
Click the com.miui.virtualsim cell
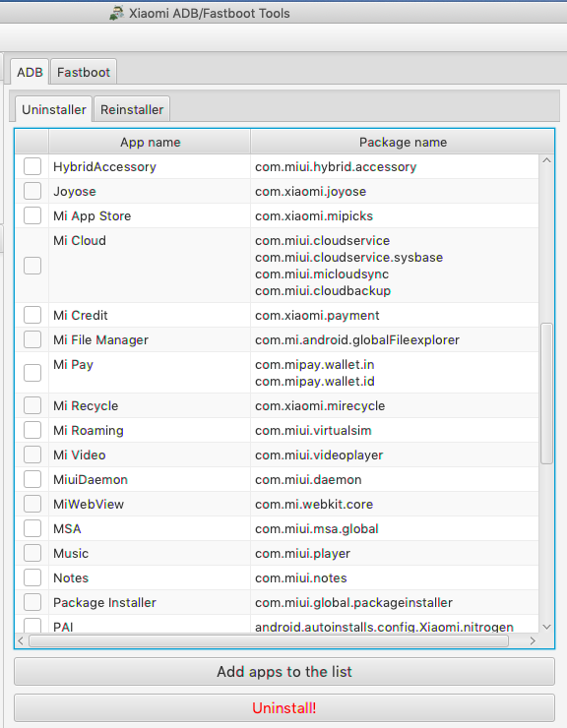tap(395, 430)
